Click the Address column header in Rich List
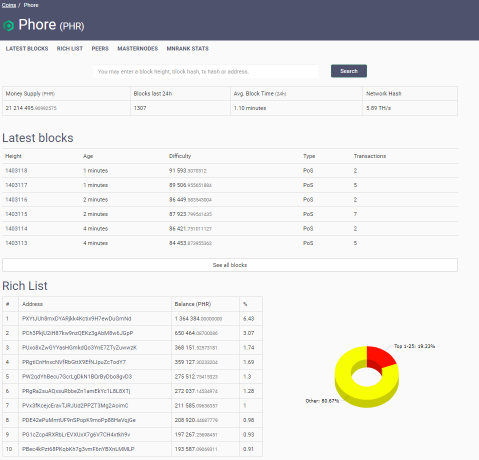This screenshot has width=479, height=460. pyautogui.click(x=32, y=304)
